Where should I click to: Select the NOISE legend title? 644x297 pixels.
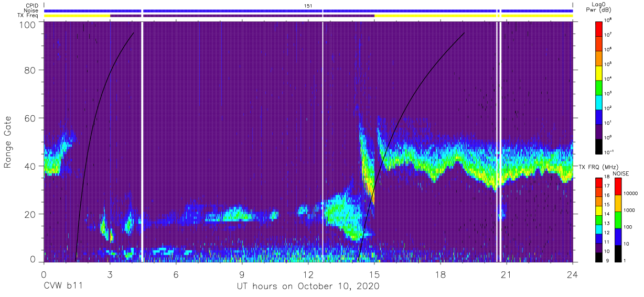point(621,172)
